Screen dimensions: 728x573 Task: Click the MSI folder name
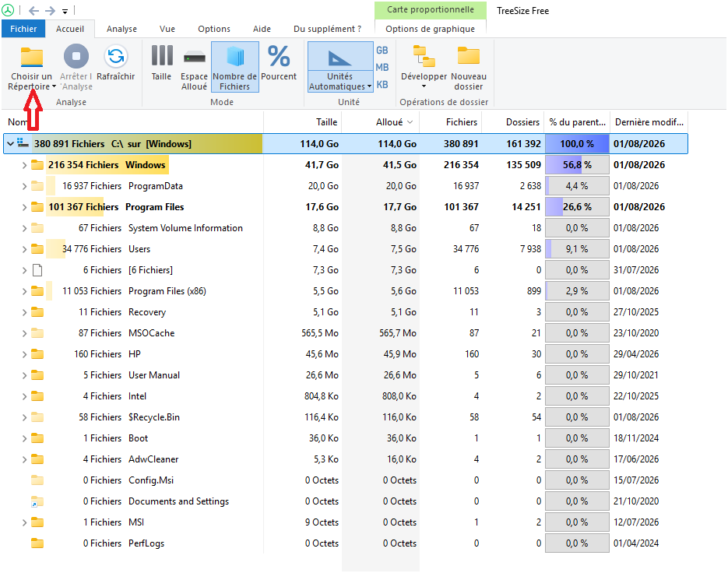tap(136, 522)
